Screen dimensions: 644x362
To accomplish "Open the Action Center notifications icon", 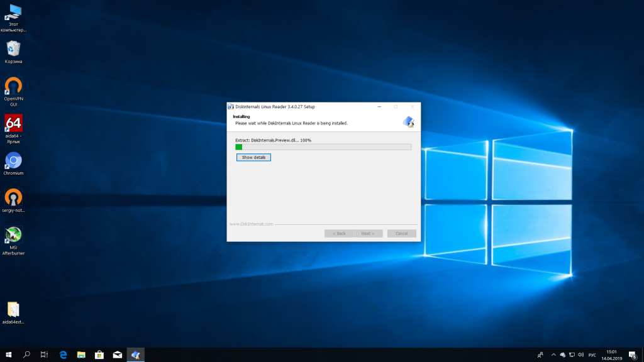I will 633,355.
